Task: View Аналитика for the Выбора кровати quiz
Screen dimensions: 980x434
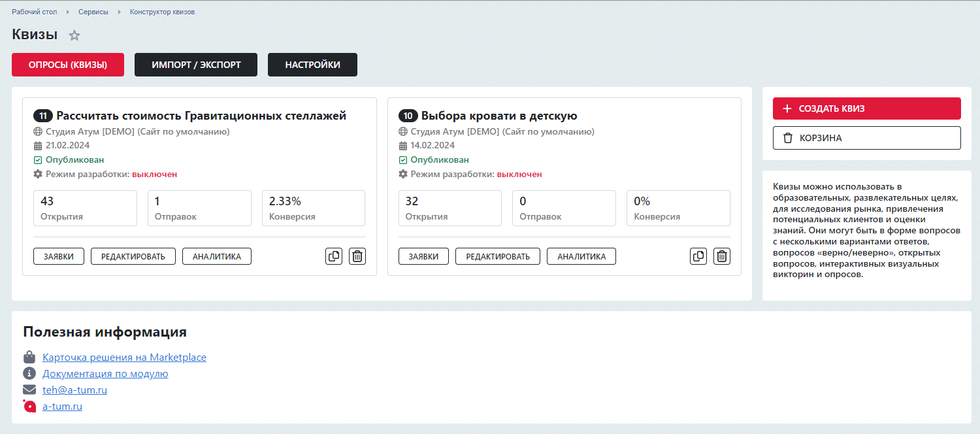Action: (x=581, y=256)
